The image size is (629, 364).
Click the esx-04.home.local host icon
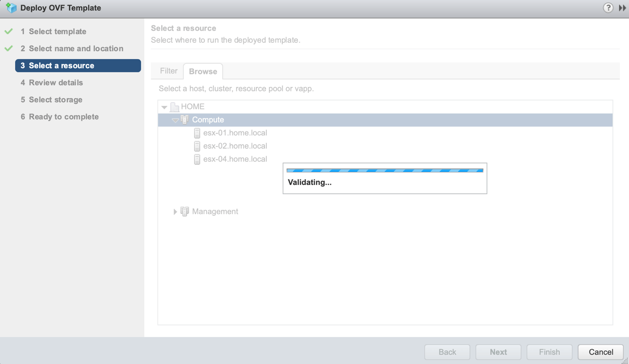[x=197, y=159]
